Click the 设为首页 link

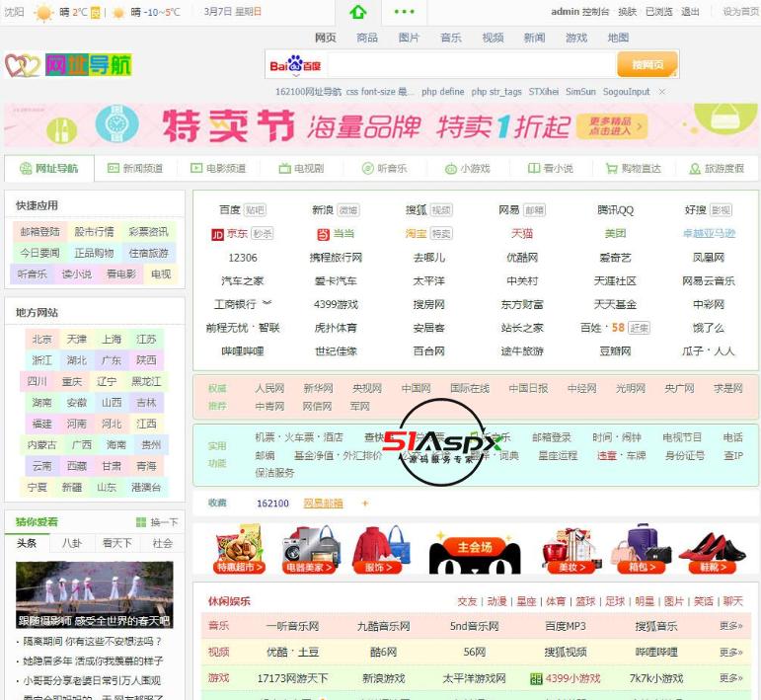[x=741, y=12]
